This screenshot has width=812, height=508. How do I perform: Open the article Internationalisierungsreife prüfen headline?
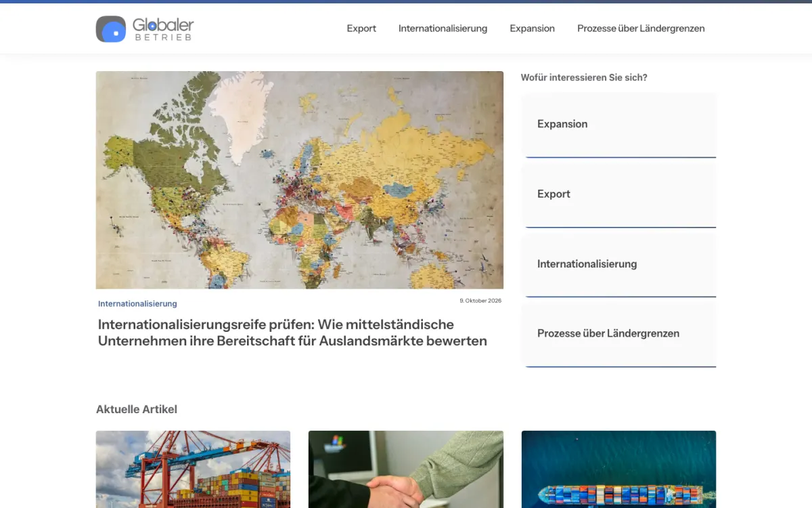tap(292, 333)
